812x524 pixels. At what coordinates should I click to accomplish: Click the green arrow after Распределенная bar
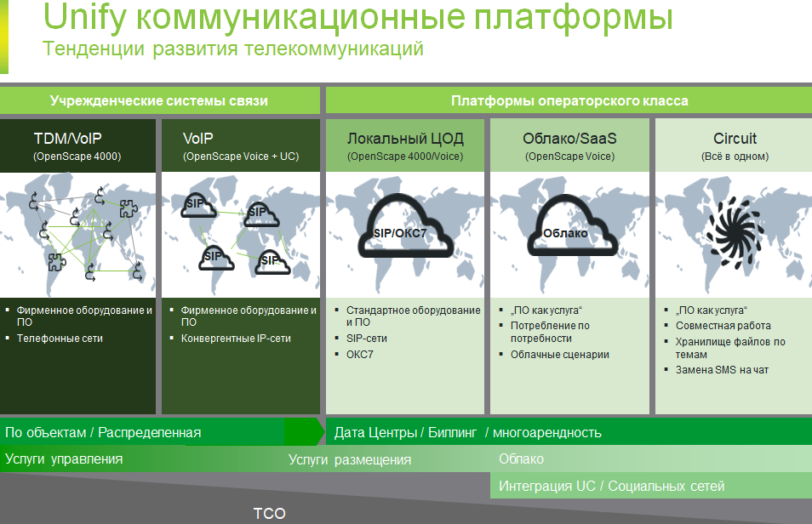point(304,432)
